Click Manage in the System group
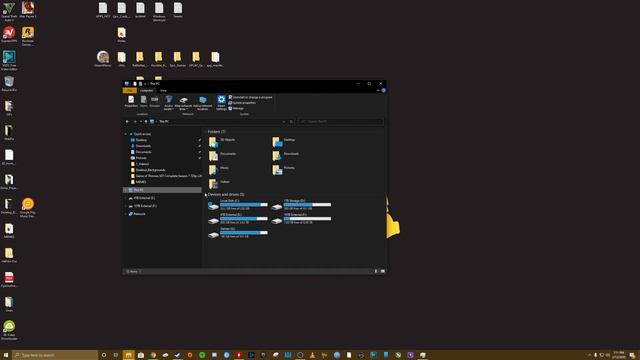This screenshot has height=360, width=640. click(x=236, y=108)
